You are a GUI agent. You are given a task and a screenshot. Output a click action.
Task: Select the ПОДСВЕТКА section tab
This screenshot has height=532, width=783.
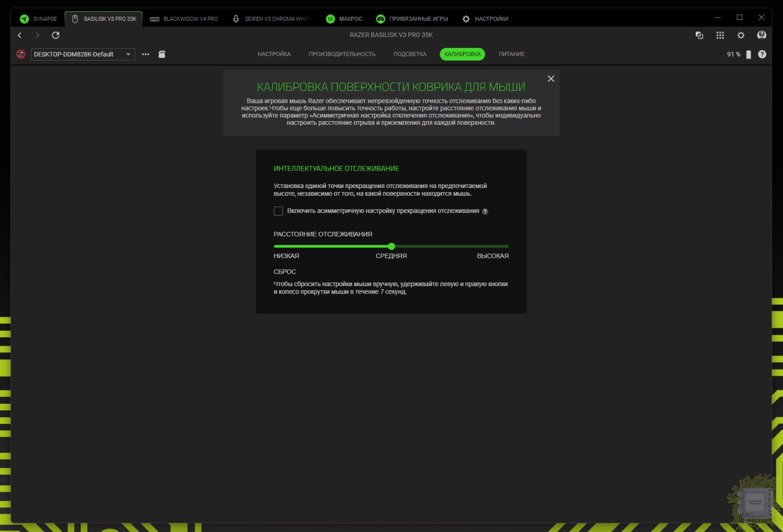click(410, 54)
